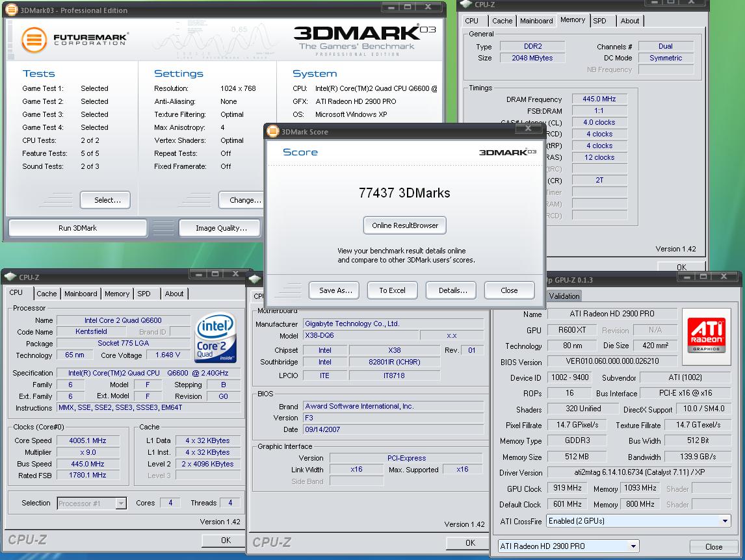Click the 'R600 XT' GPU value

coord(572,329)
